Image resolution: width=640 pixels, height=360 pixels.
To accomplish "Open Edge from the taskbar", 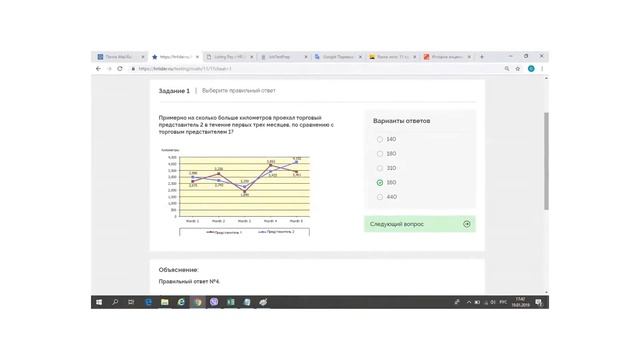I will pos(149,302).
